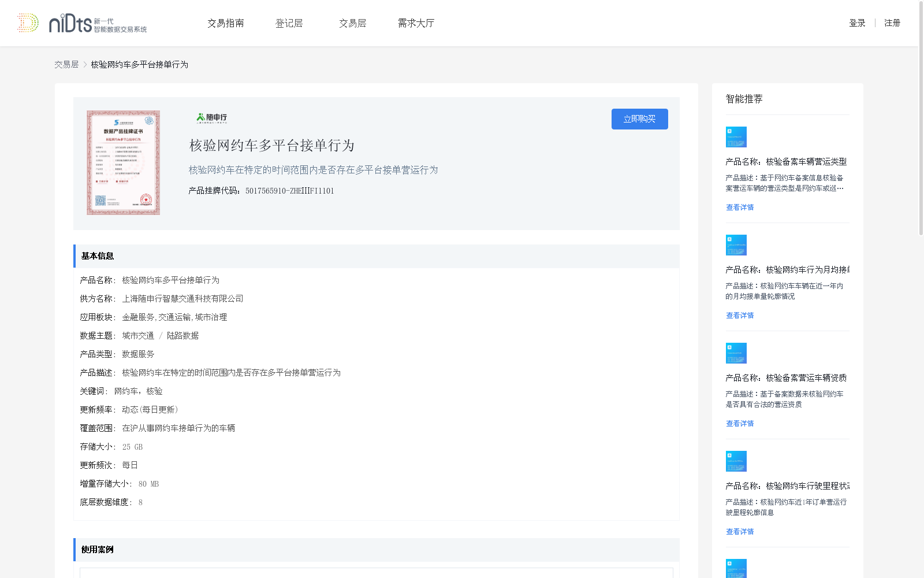Click the 随申行 provider logo
924x578 pixels.
212,118
